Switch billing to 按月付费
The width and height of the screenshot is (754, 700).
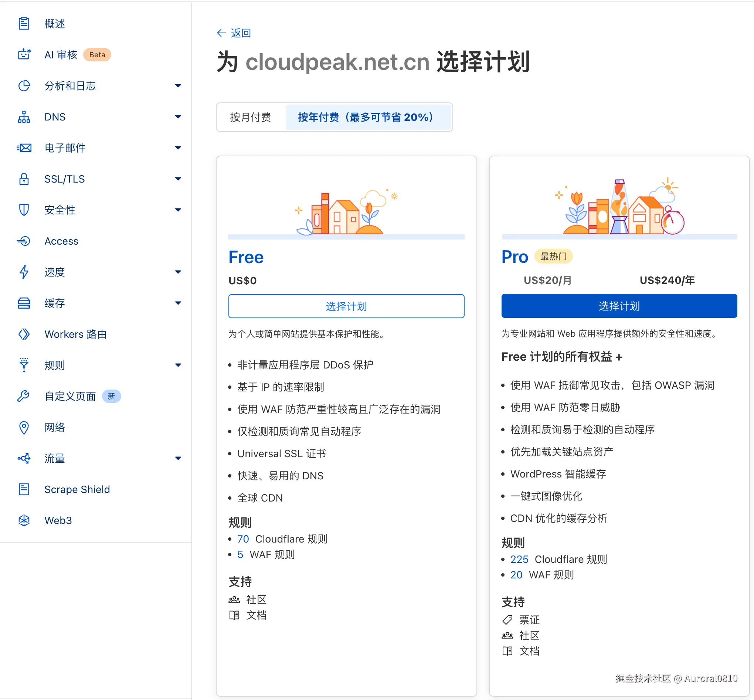point(251,117)
